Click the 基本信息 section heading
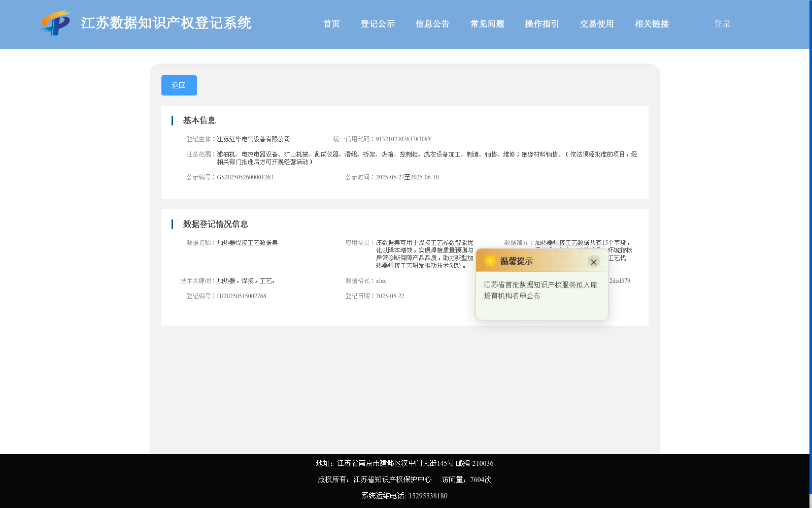812x508 pixels. pyautogui.click(x=199, y=120)
